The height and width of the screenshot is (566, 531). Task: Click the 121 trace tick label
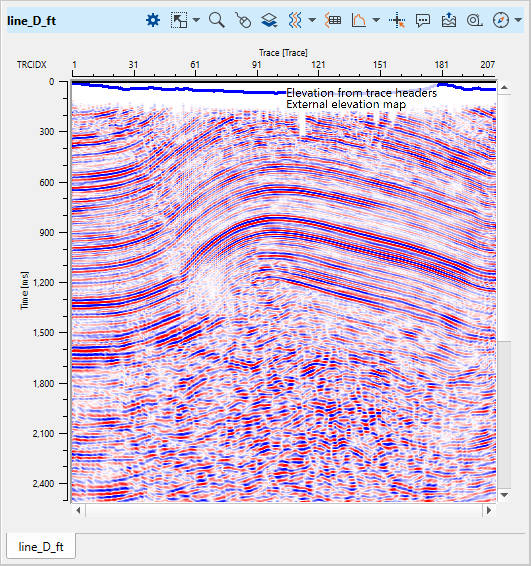[318, 65]
